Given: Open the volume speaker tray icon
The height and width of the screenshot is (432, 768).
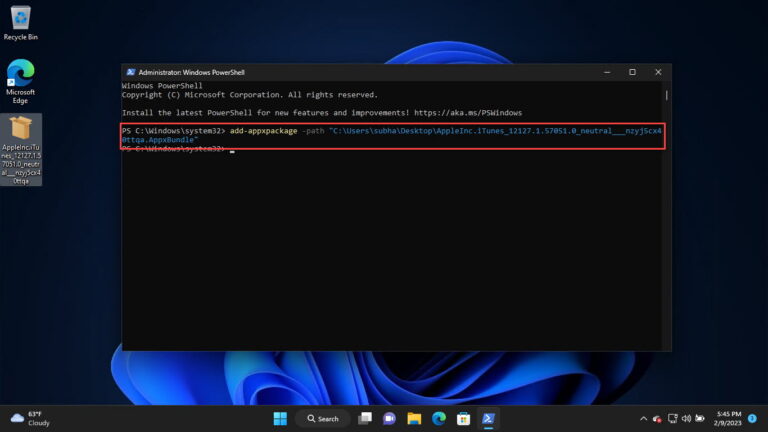Looking at the screenshot, I should tap(687, 418).
